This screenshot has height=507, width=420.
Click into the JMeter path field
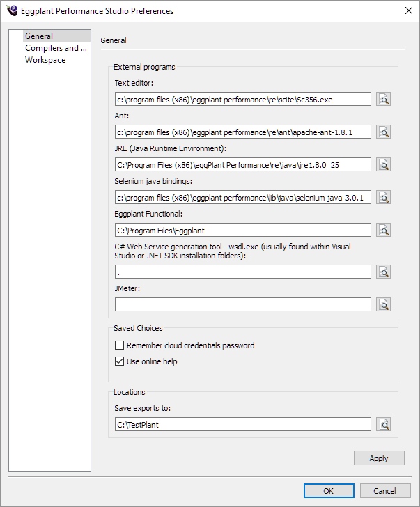click(x=242, y=304)
